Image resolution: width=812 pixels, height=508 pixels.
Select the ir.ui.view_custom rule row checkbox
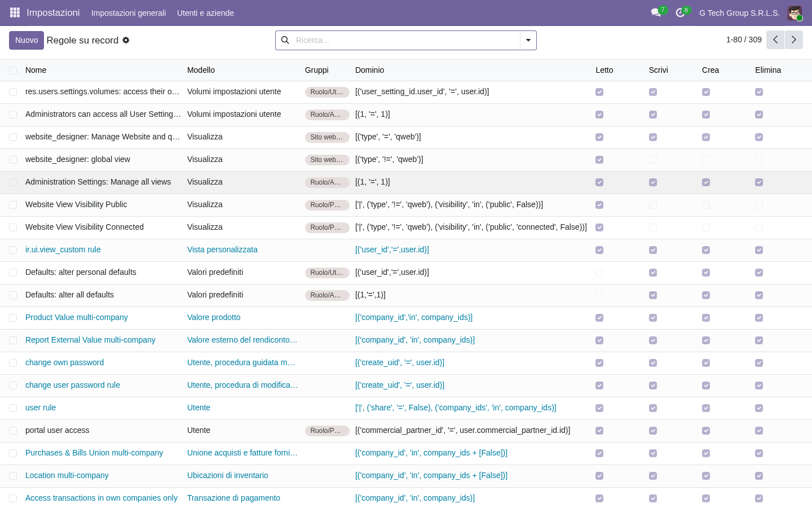13,250
